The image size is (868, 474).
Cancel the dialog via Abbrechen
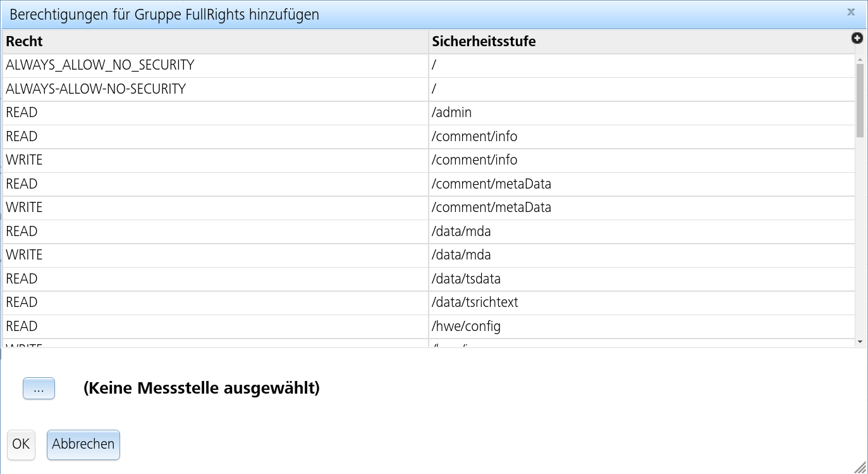tap(83, 444)
